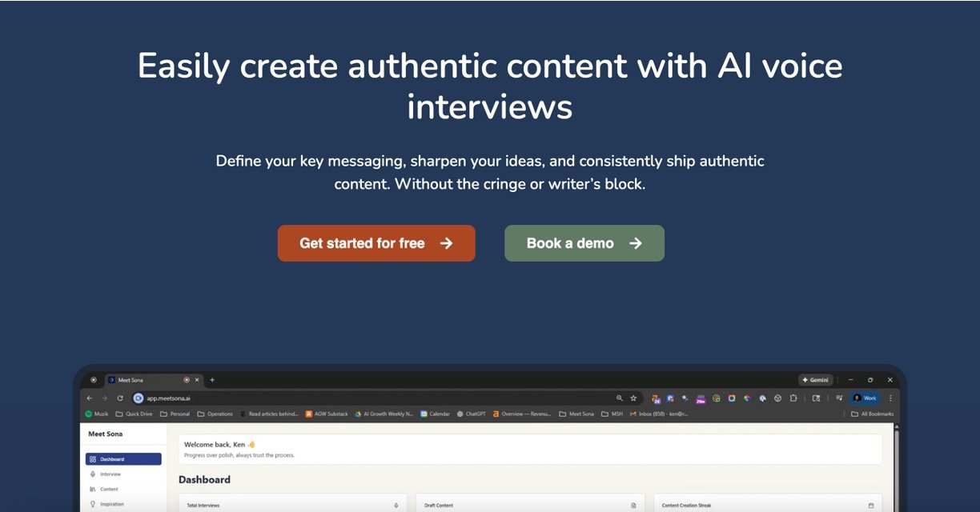Open the Extensions puzzle piece icon

(793, 398)
